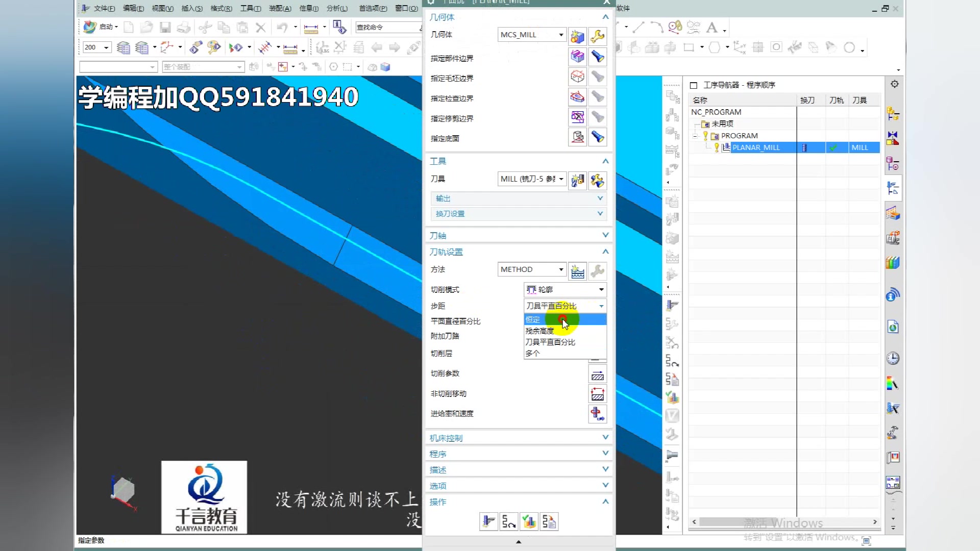
Task: Open Feeds and Speeds (进给率和速度) dialog
Action: pos(597,414)
